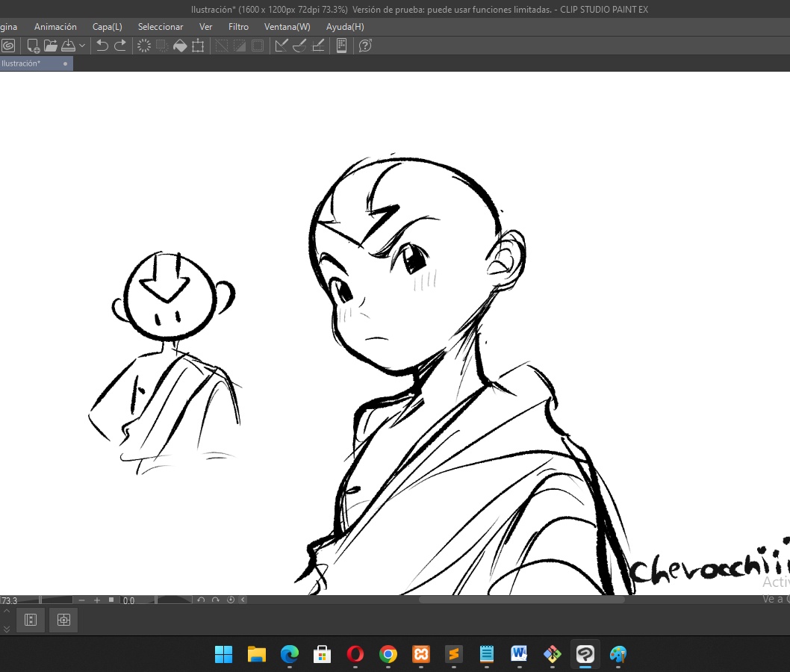Click the Clear layer burst icon

[x=144, y=46]
